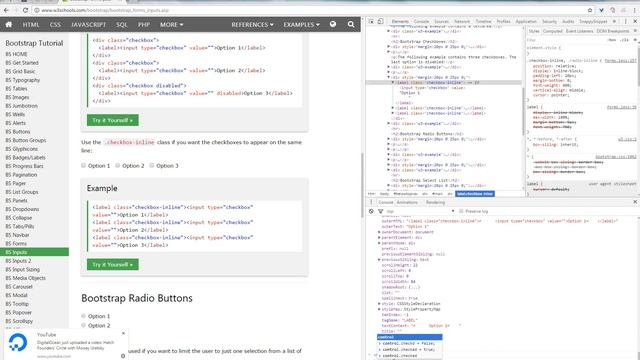Click the first Try it Yourself button
The width and height of the screenshot is (640, 360).
(113, 120)
